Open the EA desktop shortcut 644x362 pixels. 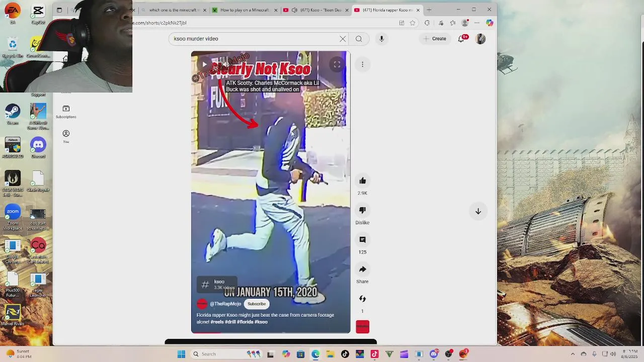click(13, 14)
